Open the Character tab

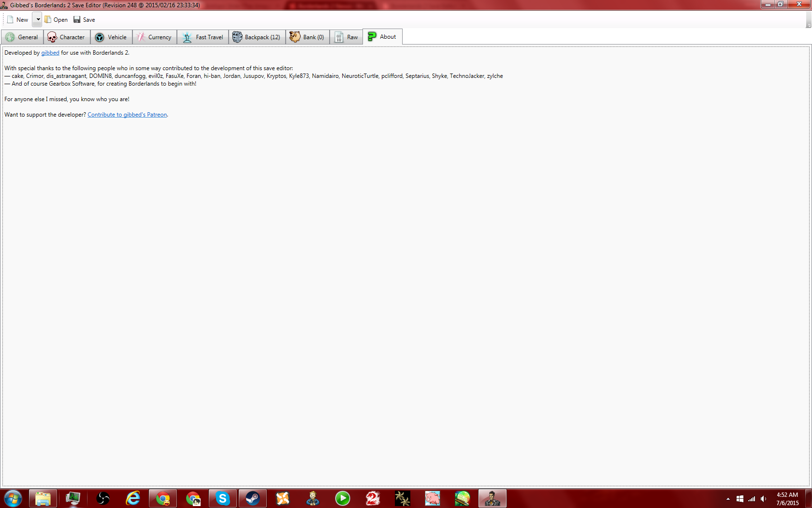(67, 37)
